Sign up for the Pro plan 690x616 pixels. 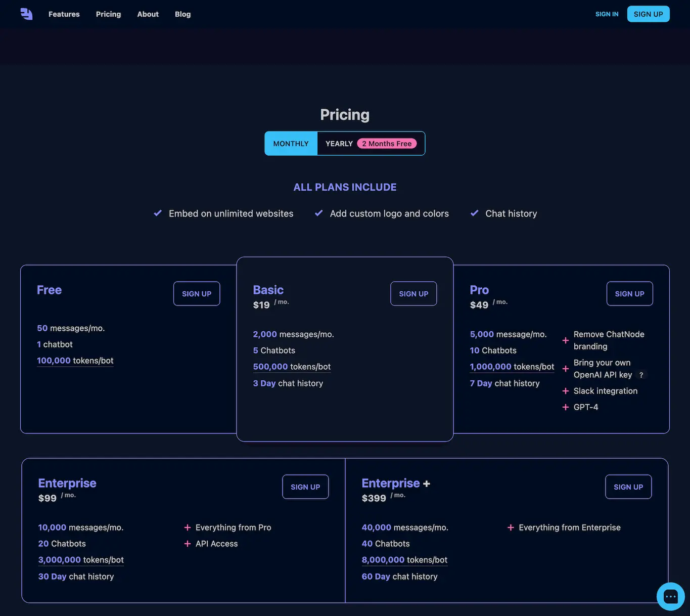point(629,293)
